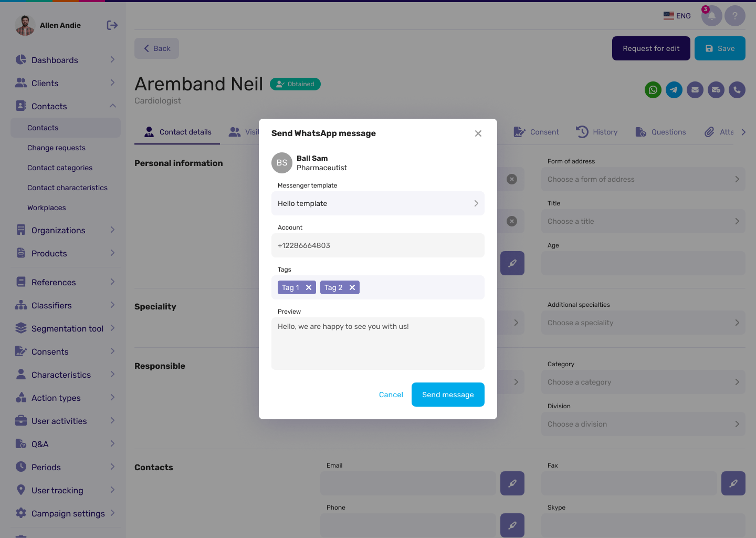Close the Send WhatsApp message dialog

pyautogui.click(x=478, y=133)
